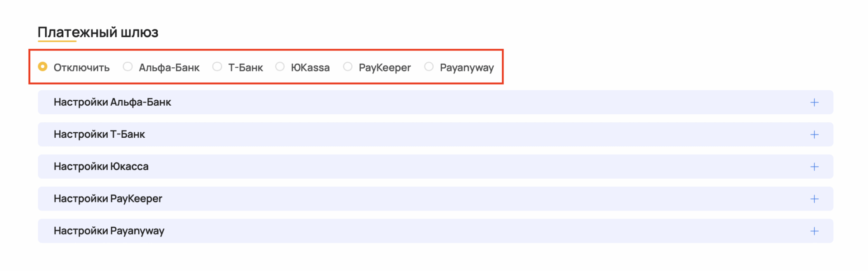Screen dimensions: 868x271
Task: Open the Настройки PayKeeper section title
Action: tap(108, 199)
